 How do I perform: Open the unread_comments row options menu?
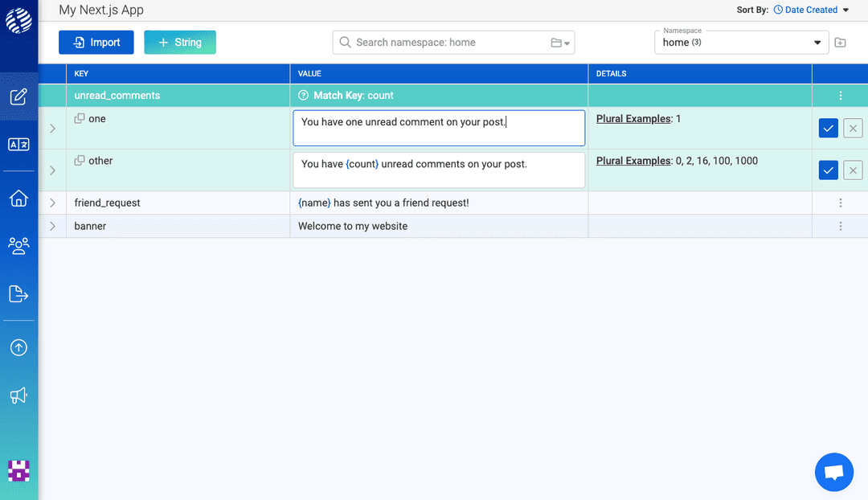(x=840, y=96)
